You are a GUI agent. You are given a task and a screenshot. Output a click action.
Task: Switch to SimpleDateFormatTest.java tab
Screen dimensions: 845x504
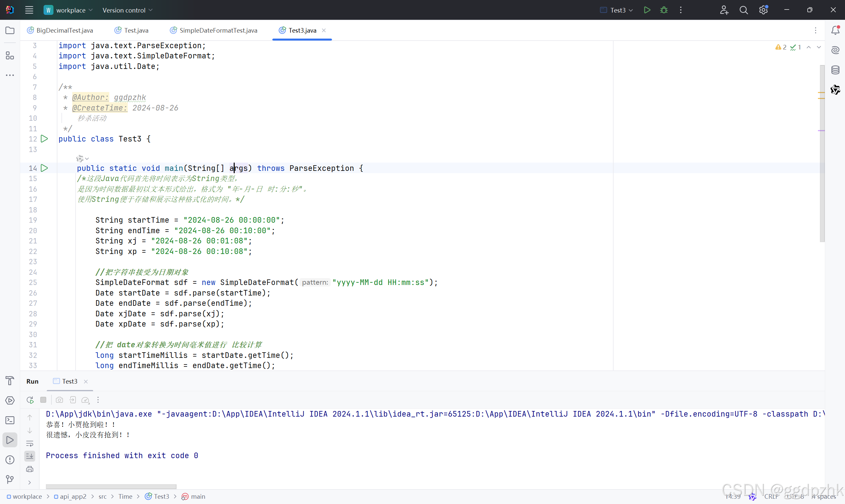point(214,30)
